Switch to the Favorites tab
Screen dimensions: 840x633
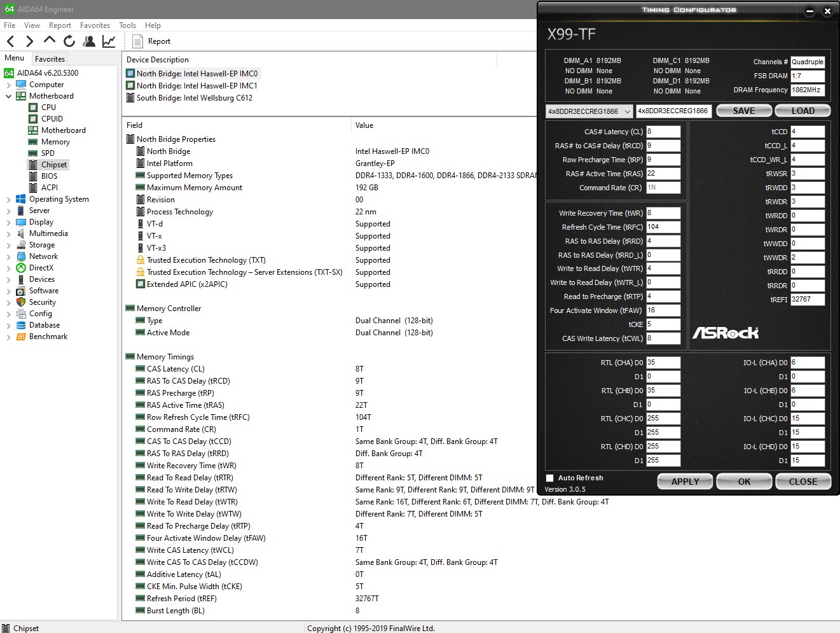(x=50, y=59)
